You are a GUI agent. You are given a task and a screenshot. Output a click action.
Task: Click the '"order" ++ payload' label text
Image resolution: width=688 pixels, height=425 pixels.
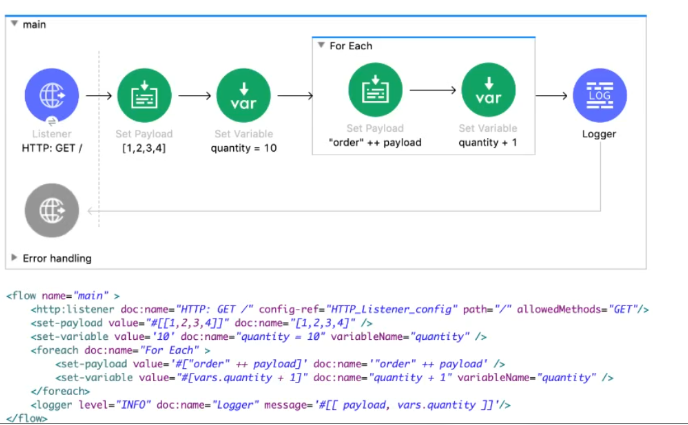pyautogui.click(x=374, y=142)
